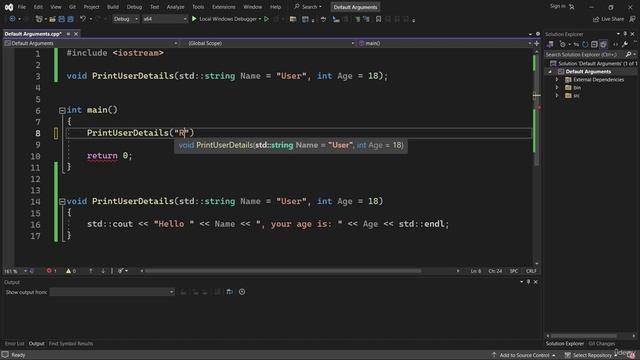640x360 pixels.
Task: Click previous issue up arrow in editor footer
Action: pos(91,271)
